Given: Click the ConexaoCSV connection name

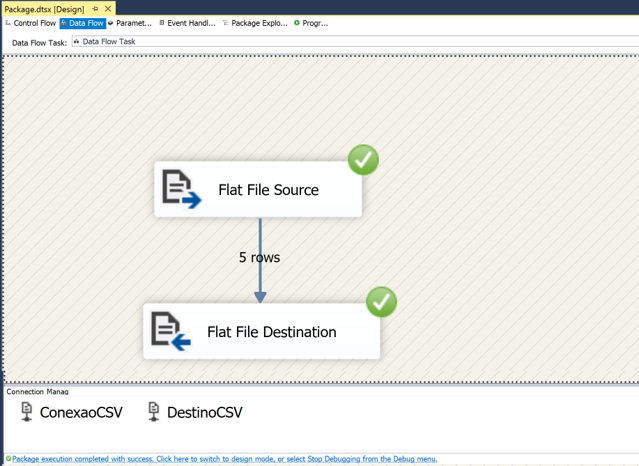Looking at the screenshot, I should [x=81, y=412].
